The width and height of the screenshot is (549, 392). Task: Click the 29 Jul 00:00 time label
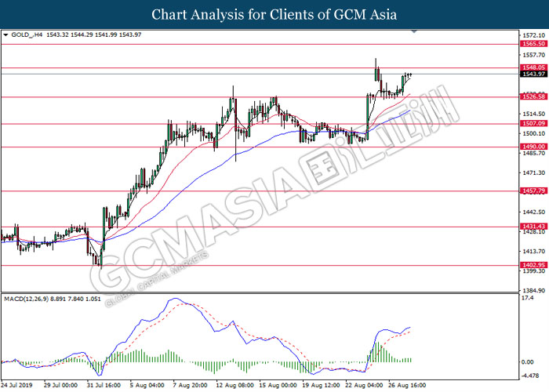60,385
